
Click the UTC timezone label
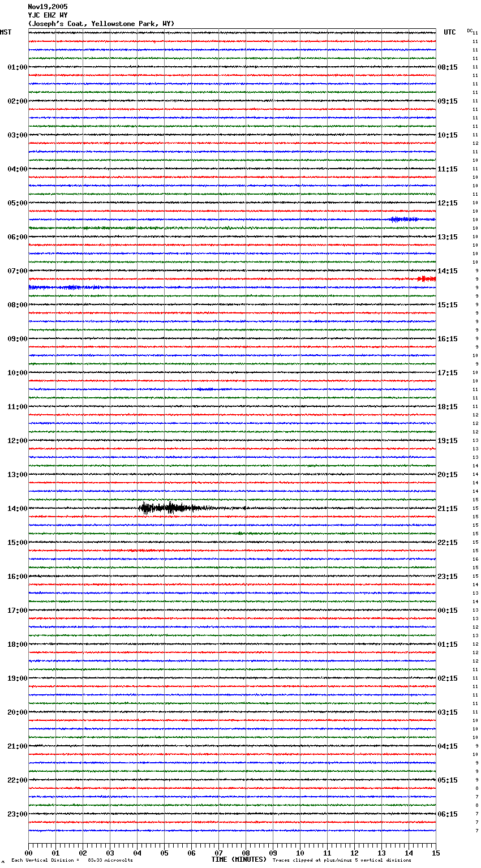pyautogui.click(x=450, y=32)
